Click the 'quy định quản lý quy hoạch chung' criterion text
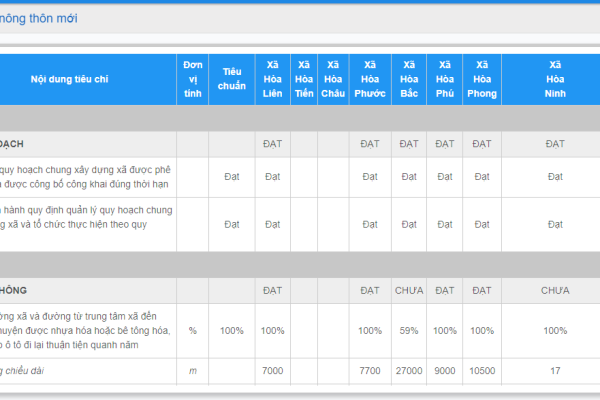Image resolution: width=600 pixels, height=400 pixels. click(x=86, y=217)
